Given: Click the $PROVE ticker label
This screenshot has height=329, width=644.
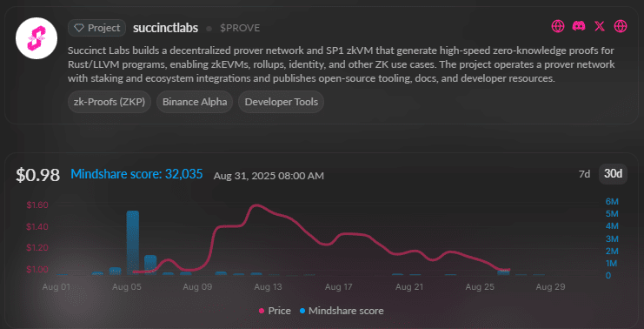Looking at the screenshot, I should (x=240, y=28).
